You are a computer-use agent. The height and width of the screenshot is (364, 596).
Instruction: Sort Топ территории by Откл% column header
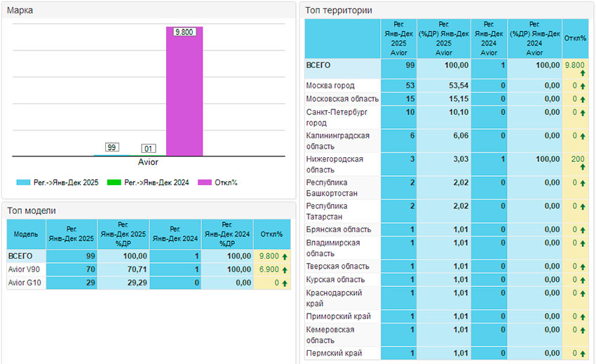click(x=574, y=38)
